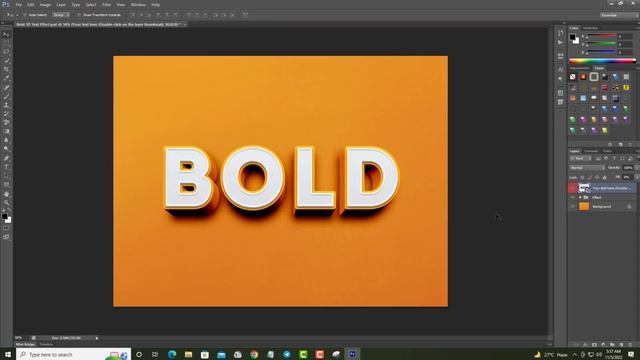Select the Eyedropper tool
The height and width of the screenshot is (360, 640).
coord(6,78)
